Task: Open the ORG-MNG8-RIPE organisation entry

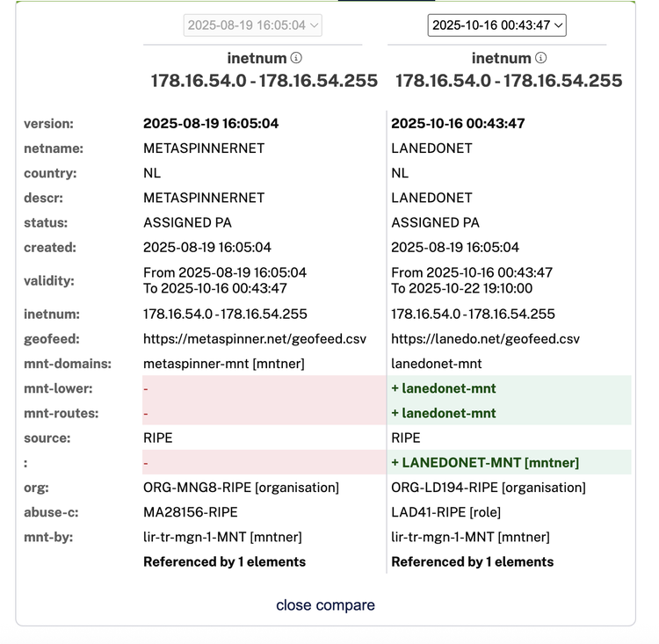Action: coord(241,488)
